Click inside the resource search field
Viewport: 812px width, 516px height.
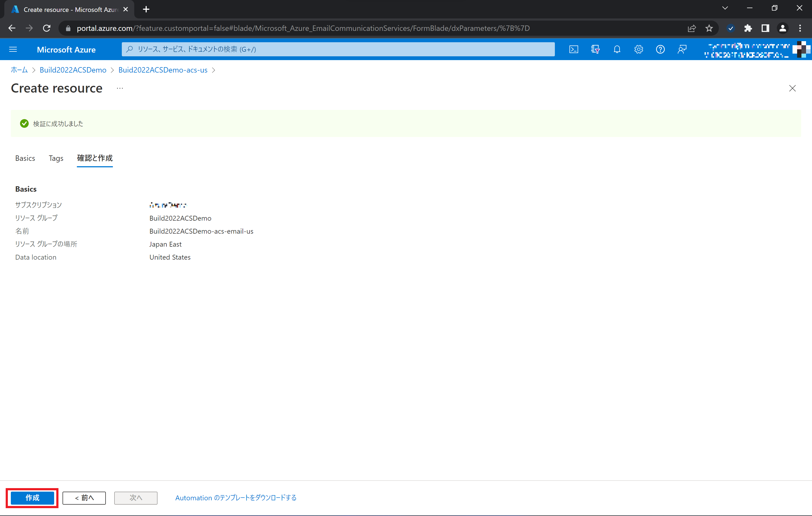click(337, 49)
